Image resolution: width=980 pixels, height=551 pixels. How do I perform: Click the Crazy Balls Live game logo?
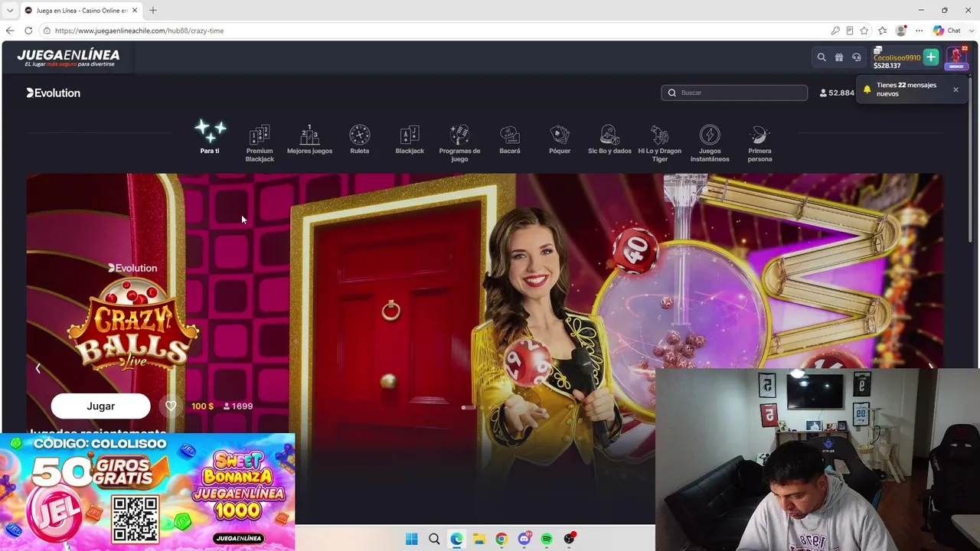pyautogui.click(x=133, y=325)
